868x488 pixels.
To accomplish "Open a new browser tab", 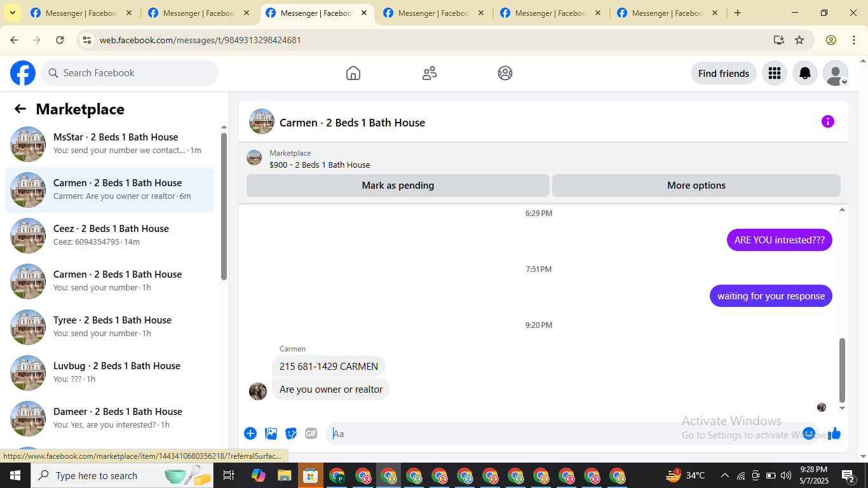I will tap(737, 13).
